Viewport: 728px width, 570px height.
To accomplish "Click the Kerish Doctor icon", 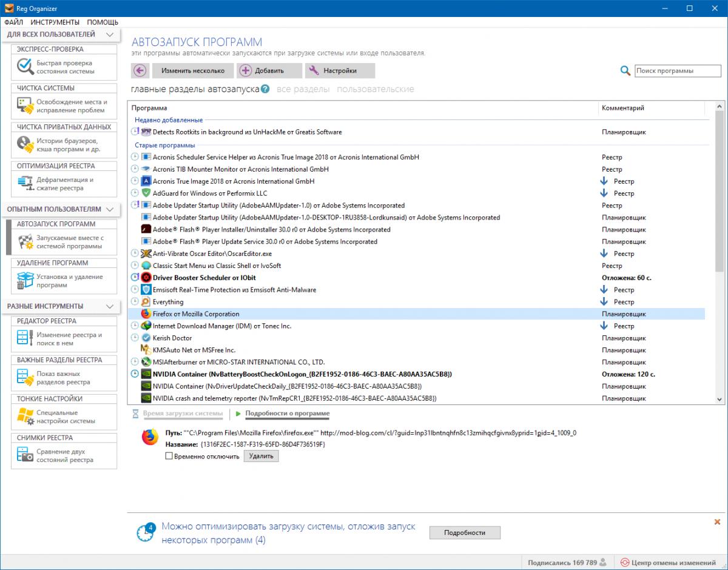I will [146, 338].
